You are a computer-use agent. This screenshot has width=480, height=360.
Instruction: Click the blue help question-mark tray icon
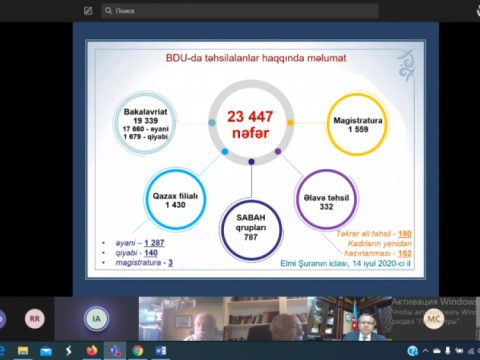coord(412,351)
